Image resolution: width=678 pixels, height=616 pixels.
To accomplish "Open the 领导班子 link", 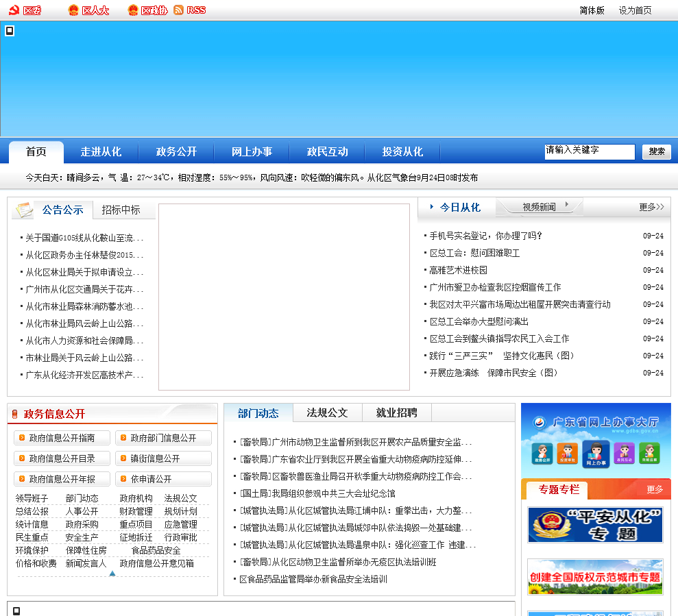I will (32, 498).
